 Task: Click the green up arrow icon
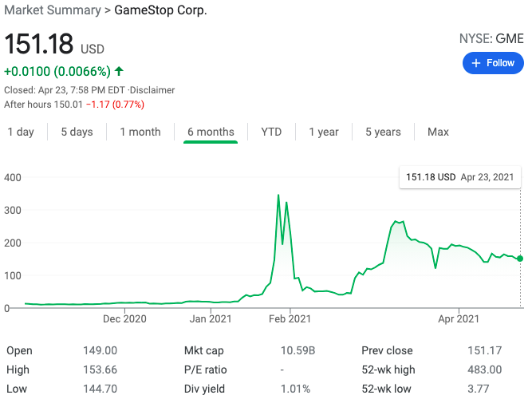pos(119,71)
